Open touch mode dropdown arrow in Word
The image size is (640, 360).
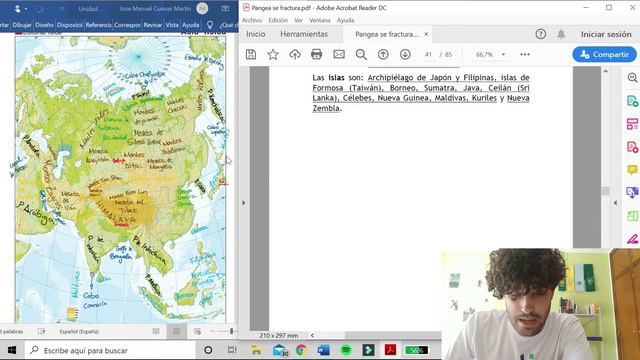[x=26, y=9]
